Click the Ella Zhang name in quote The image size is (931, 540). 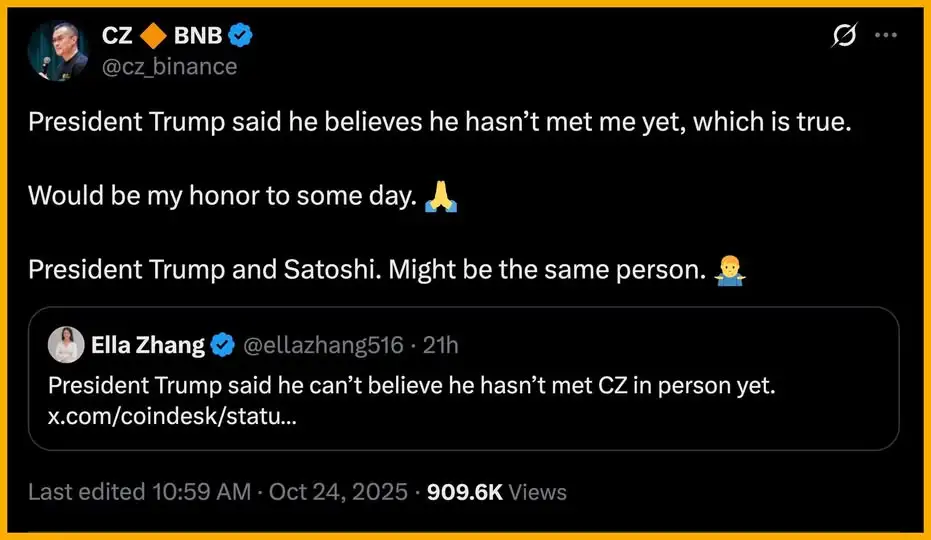[x=147, y=346]
